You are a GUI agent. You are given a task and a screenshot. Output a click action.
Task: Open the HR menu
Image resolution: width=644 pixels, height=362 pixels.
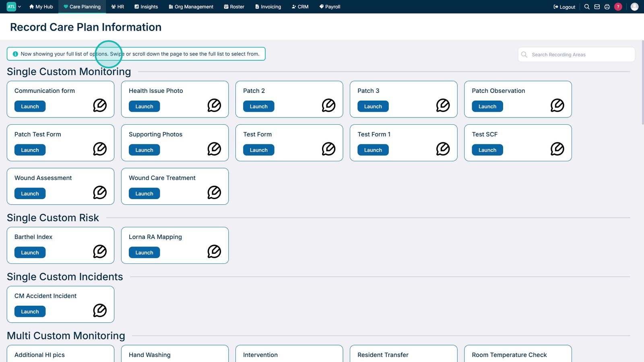(118, 7)
